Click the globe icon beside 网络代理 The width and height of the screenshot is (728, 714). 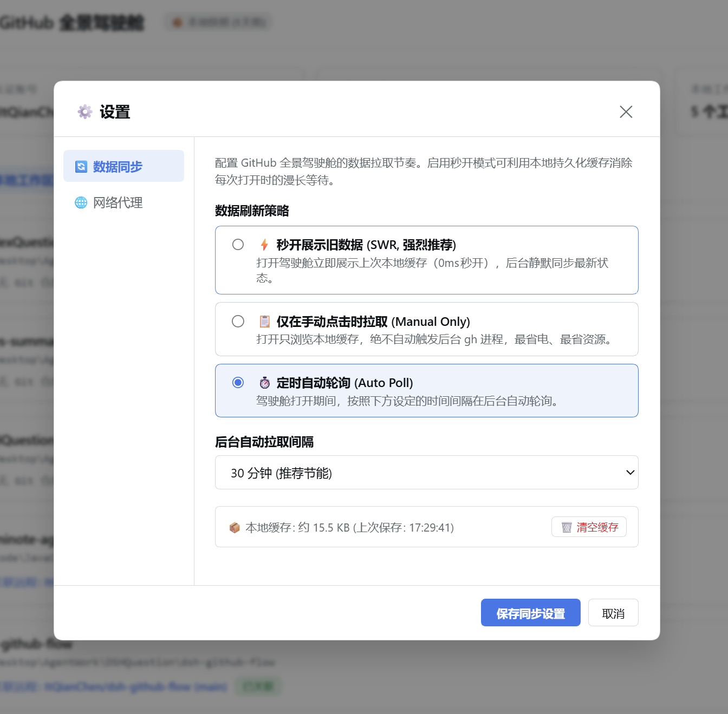click(x=81, y=202)
